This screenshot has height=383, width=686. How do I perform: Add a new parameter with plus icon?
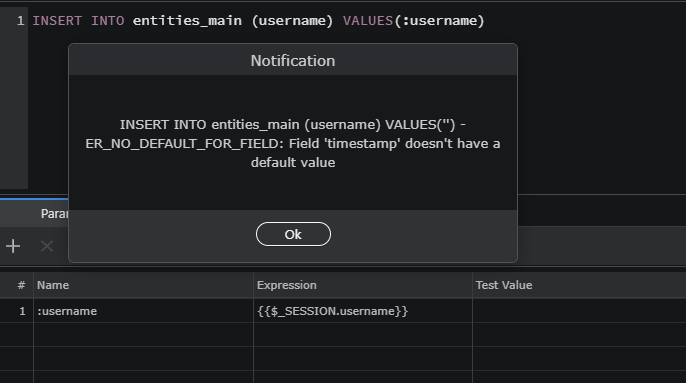(x=13, y=246)
